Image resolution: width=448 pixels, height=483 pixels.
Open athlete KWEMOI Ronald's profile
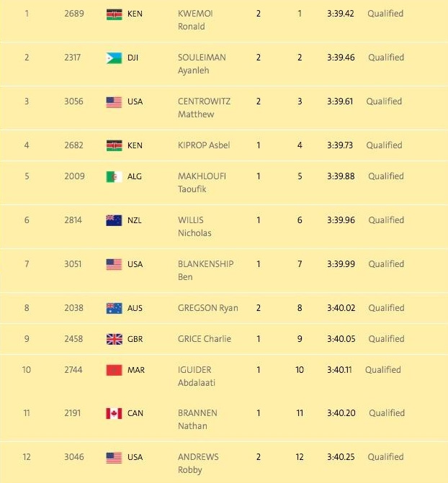pos(195,19)
